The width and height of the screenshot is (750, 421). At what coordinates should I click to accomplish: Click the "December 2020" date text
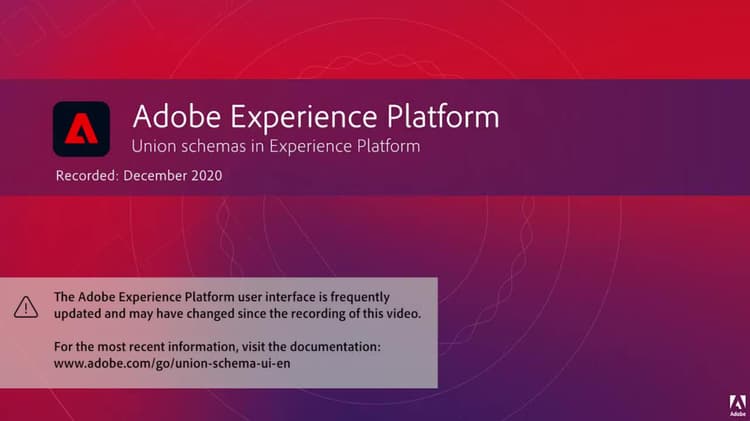(x=173, y=176)
